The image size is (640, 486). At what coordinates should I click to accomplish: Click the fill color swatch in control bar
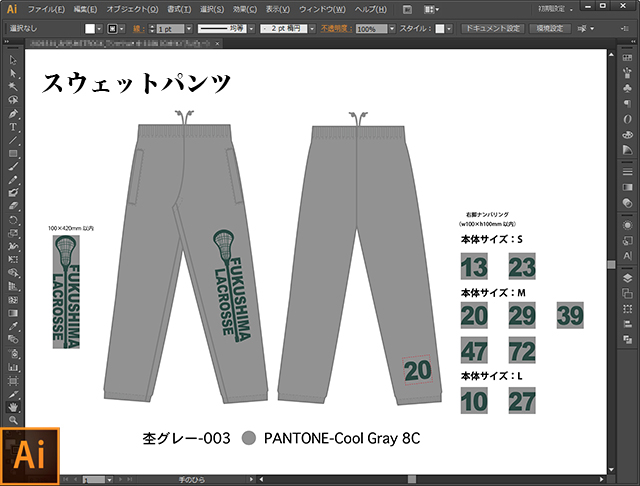coord(91,30)
